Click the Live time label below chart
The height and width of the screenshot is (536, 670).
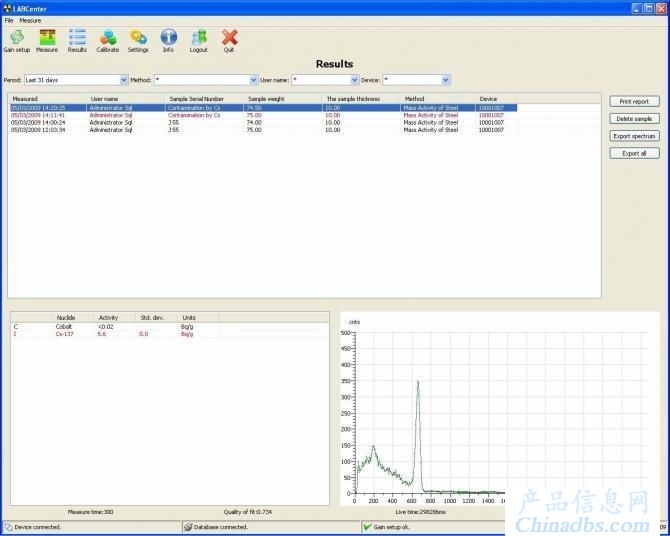click(420, 512)
